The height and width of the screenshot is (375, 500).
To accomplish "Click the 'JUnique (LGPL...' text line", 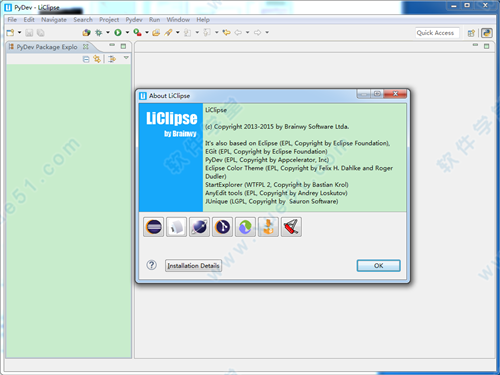I will [x=272, y=201].
